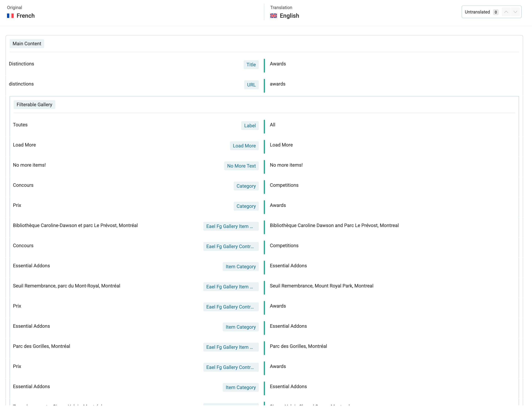Click the original French text 'Distinctions'
532x409 pixels.
(21, 64)
